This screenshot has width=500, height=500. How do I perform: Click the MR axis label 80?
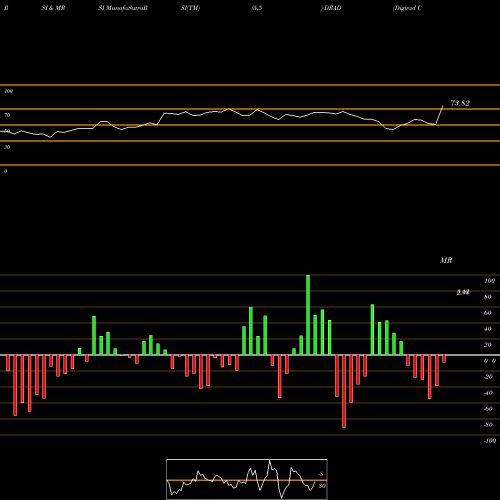(x=488, y=297)
